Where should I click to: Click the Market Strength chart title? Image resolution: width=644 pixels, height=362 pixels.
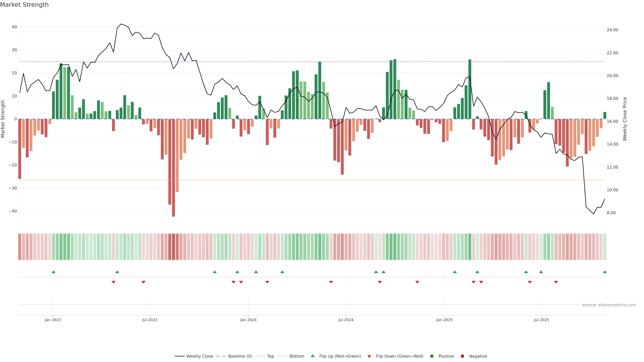click(x=24, y=5)
